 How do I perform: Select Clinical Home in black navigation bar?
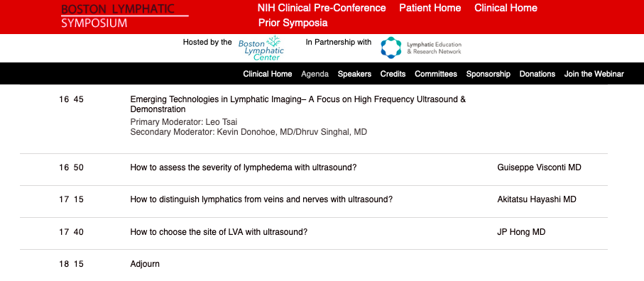point(268,74)
